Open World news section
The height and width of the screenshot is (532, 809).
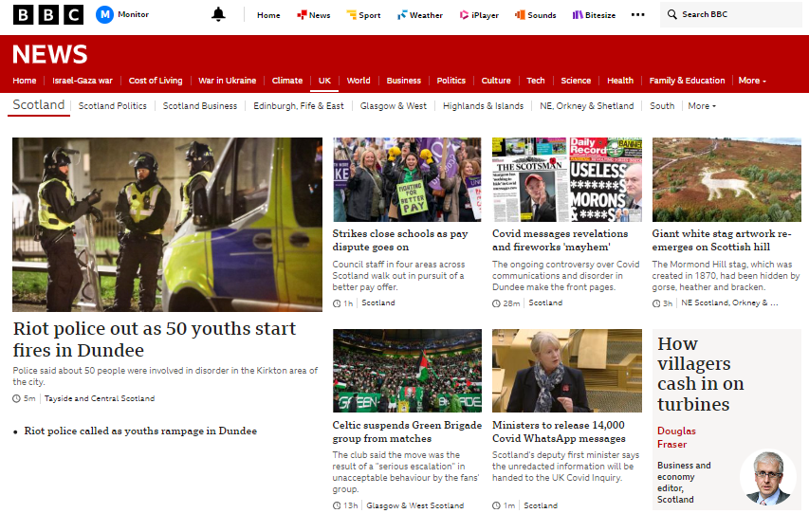359,81
